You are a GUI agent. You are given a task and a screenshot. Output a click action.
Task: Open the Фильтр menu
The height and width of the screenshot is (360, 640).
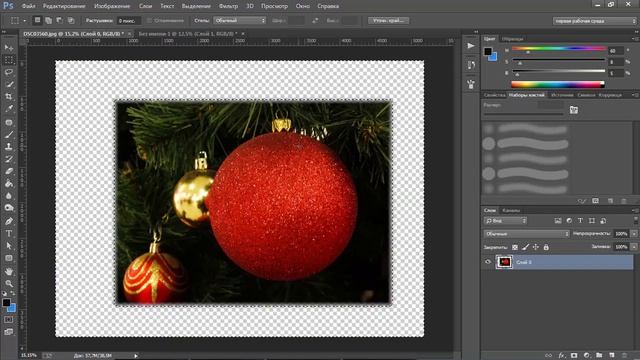tap(228, 6)
